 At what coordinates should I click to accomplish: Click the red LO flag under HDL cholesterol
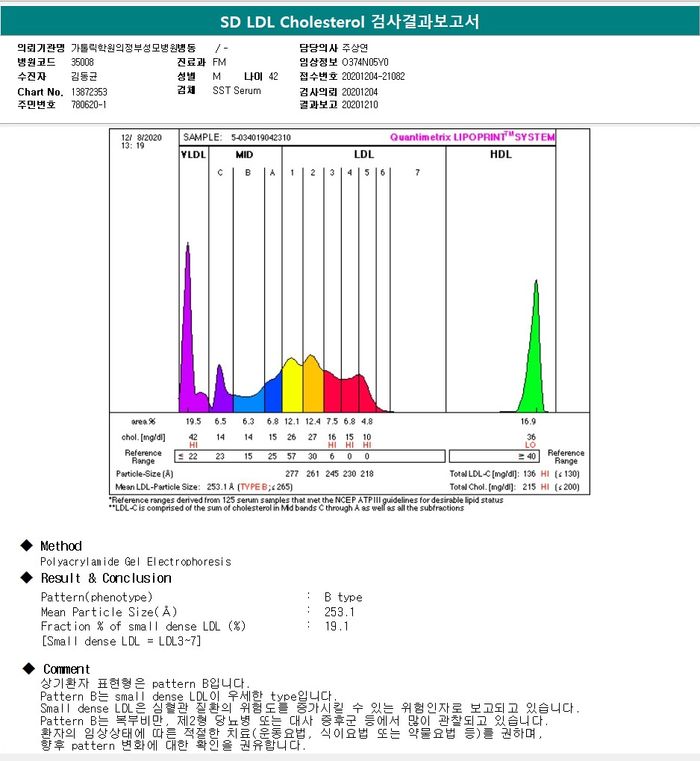(x=530, y=445)
